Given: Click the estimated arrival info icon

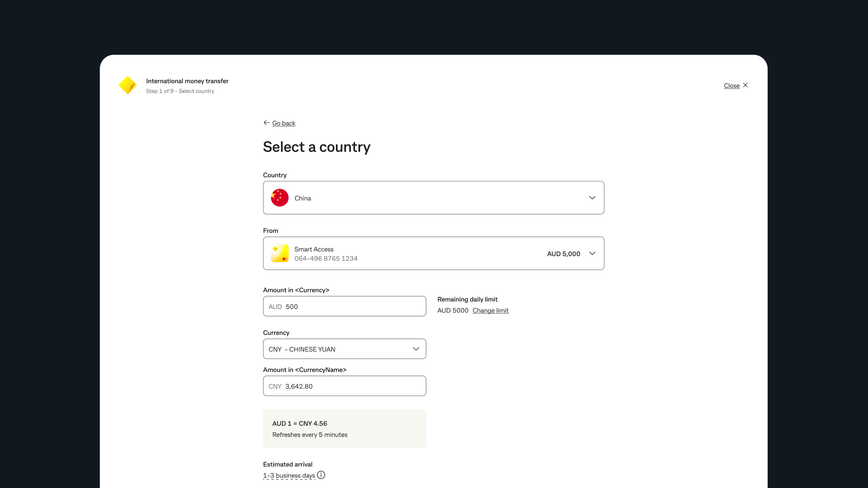Looking at the screenshot, I should (321, 475).
